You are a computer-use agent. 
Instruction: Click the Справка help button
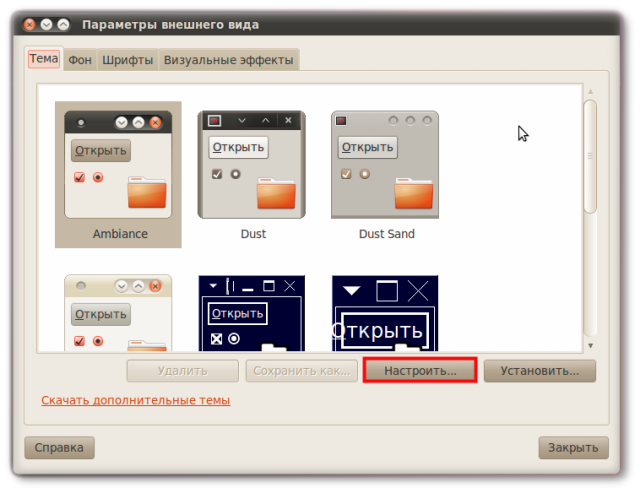[x=60, y=447]
